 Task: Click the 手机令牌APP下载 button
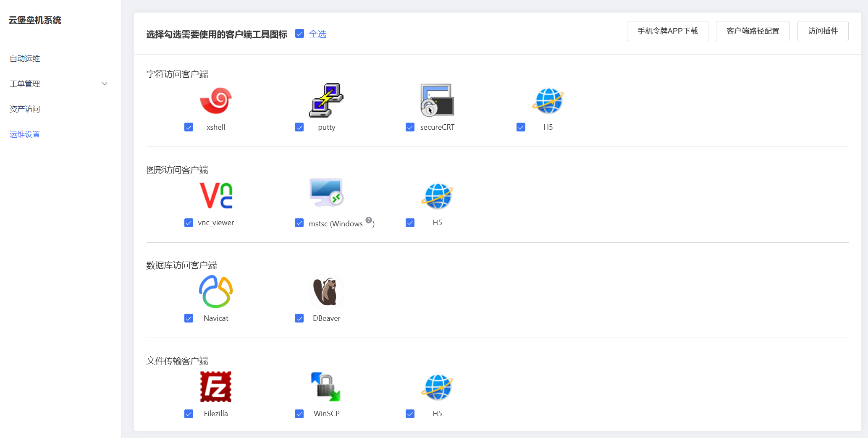click(x=668, y=31)
